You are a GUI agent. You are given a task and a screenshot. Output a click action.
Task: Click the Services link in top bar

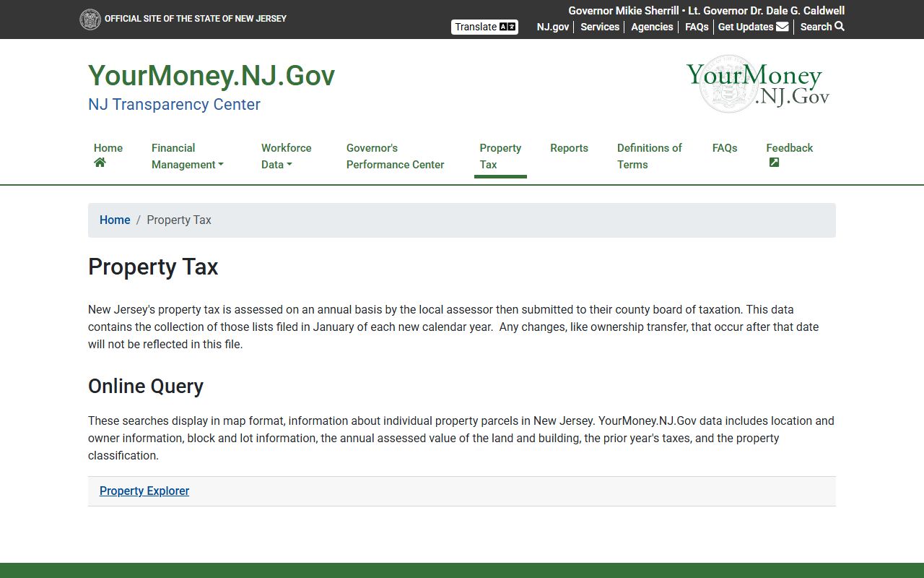click(600, 27)
